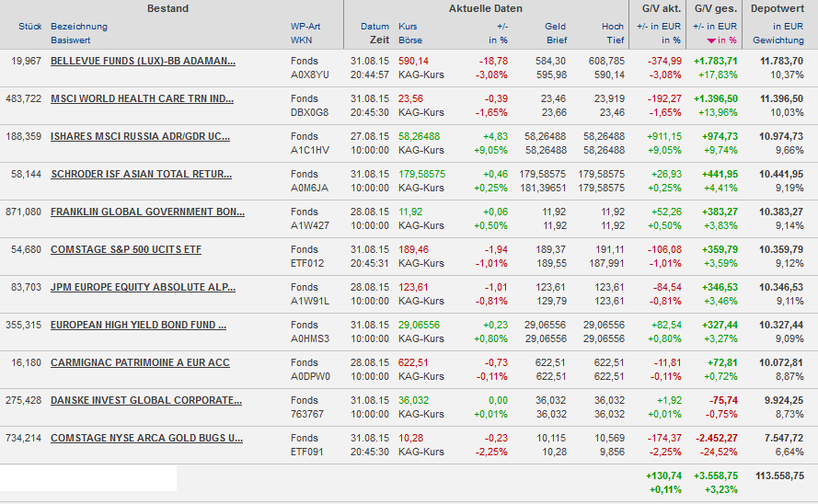Viewport: 818px width, 504px height.
Task: Open DANSKE INVEST GLOBAL CORPORATE... position
Action: coord(146,400)
